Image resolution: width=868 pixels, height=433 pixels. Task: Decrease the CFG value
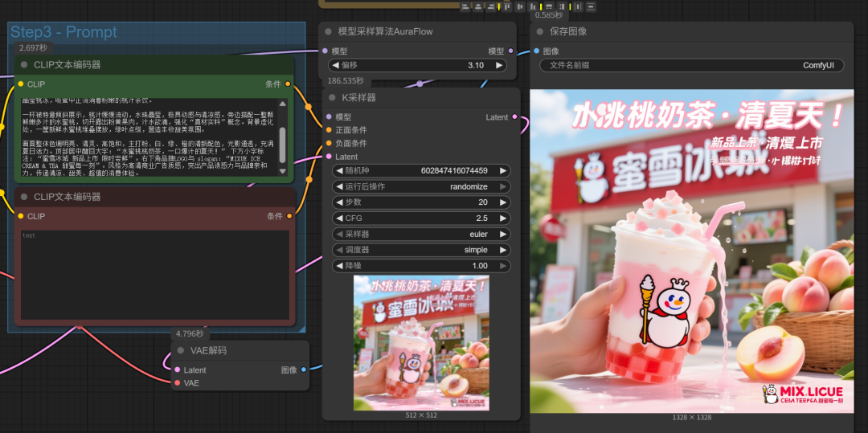[x=340, y=219]
